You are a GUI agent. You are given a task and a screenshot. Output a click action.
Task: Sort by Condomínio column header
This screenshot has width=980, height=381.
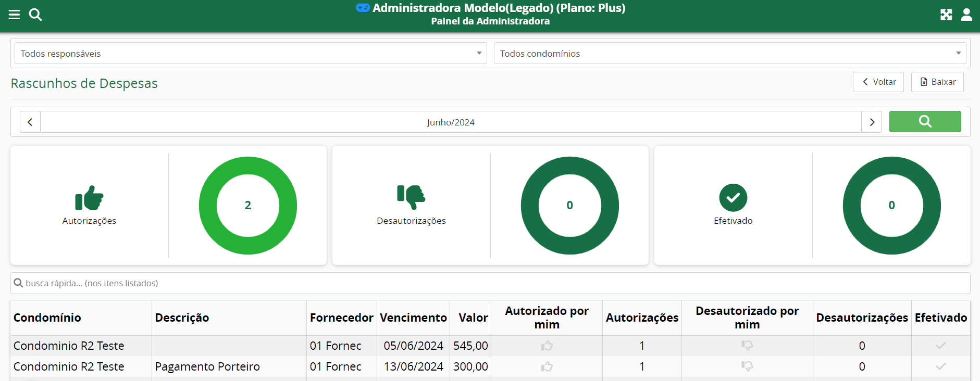click(47, 317)
